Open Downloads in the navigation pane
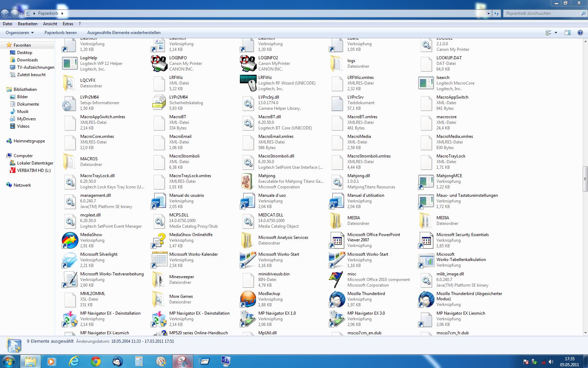588x368 pixels. (27, 60)
